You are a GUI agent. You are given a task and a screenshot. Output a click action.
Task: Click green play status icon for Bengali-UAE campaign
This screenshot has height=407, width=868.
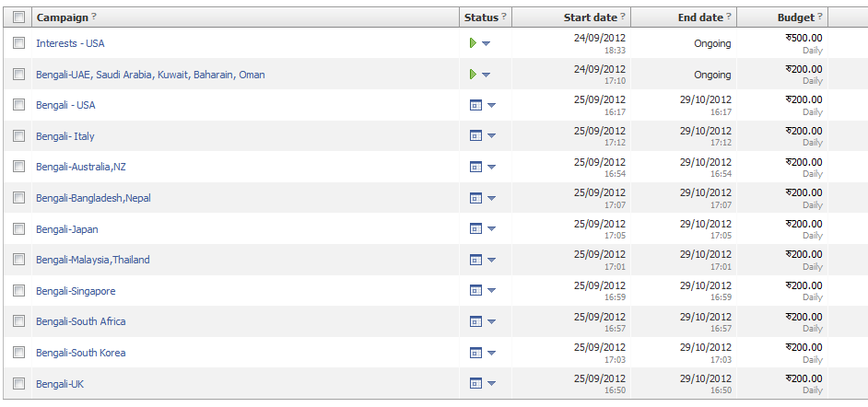click(473, 75)
